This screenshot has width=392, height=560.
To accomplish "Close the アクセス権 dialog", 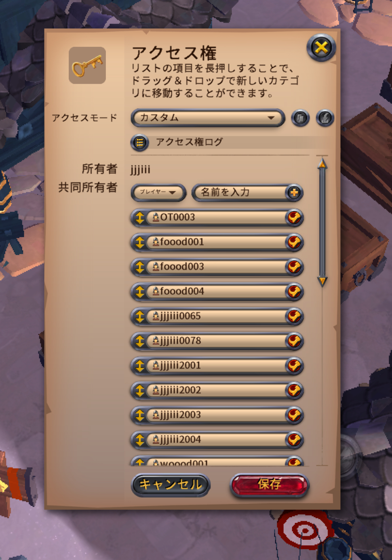I will 321,48.
